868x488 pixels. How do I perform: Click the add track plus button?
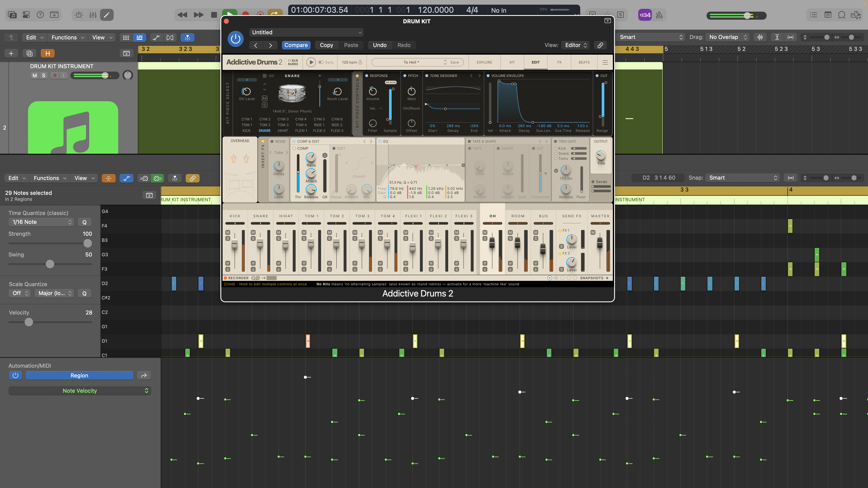click(x=11, y=53)
